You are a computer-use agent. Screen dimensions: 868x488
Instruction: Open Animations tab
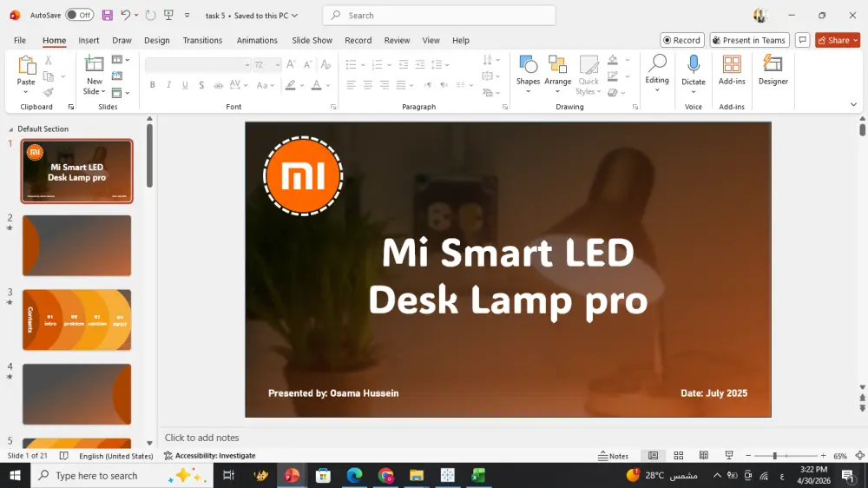coord(257,40)
